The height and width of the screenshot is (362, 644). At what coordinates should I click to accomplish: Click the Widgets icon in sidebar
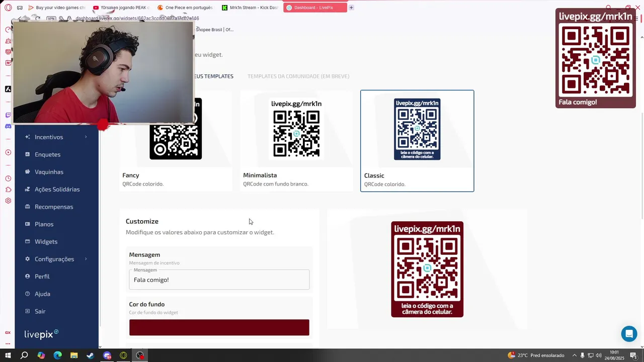pyautogui.click(x=27, y=241)
